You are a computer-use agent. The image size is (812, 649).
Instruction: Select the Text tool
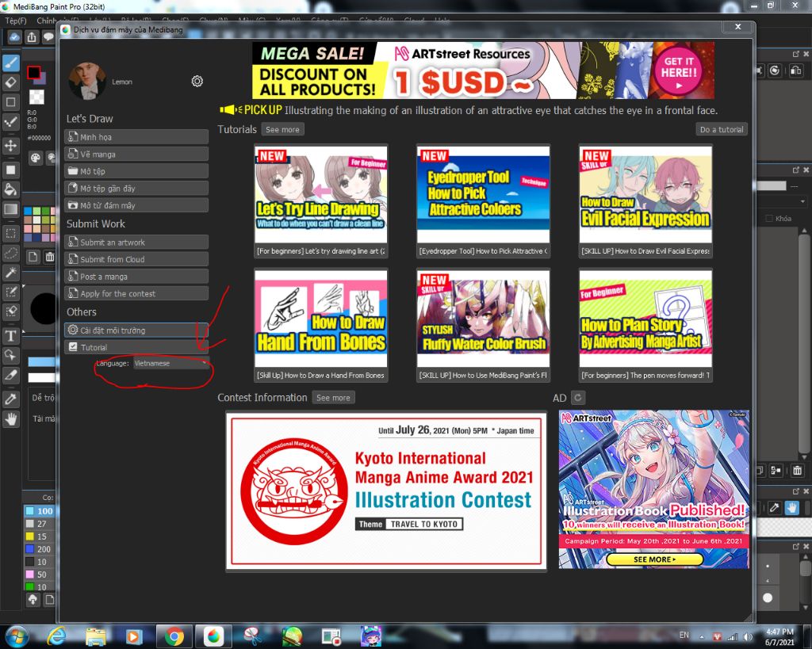(x=11, y=336)
